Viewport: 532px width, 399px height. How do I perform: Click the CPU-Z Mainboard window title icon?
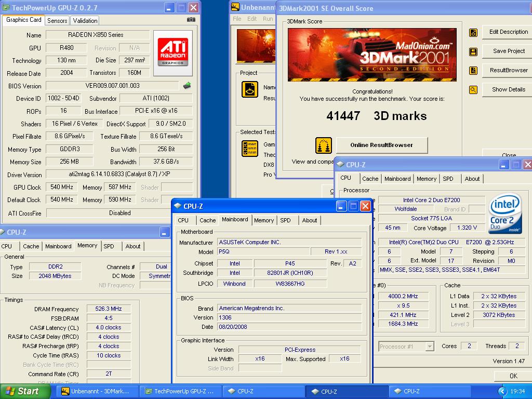(x=178, y=206)
